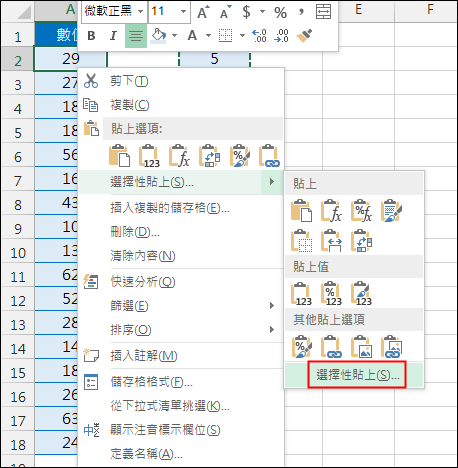Click submenu Formulas & number formatting icon
The height and width of the screenshot is (468, 458).
point(361,211)
